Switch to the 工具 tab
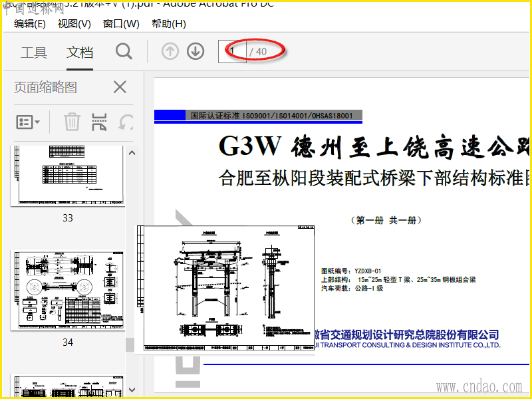This screenshot has width=532, height=399. 34,53
